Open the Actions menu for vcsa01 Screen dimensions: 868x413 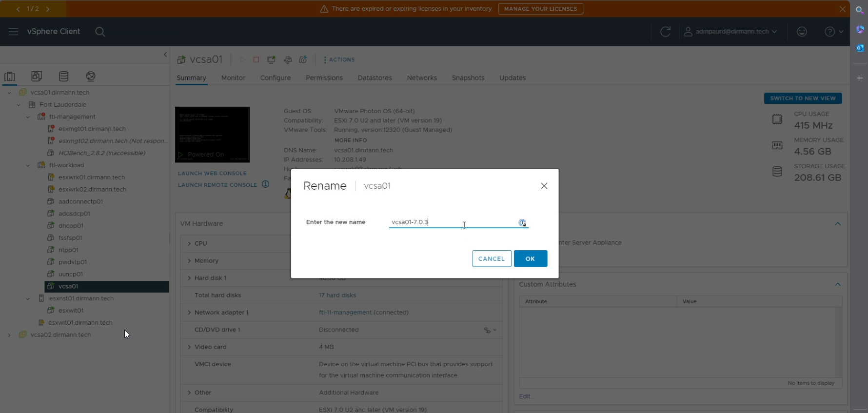(x=339, y=59)
